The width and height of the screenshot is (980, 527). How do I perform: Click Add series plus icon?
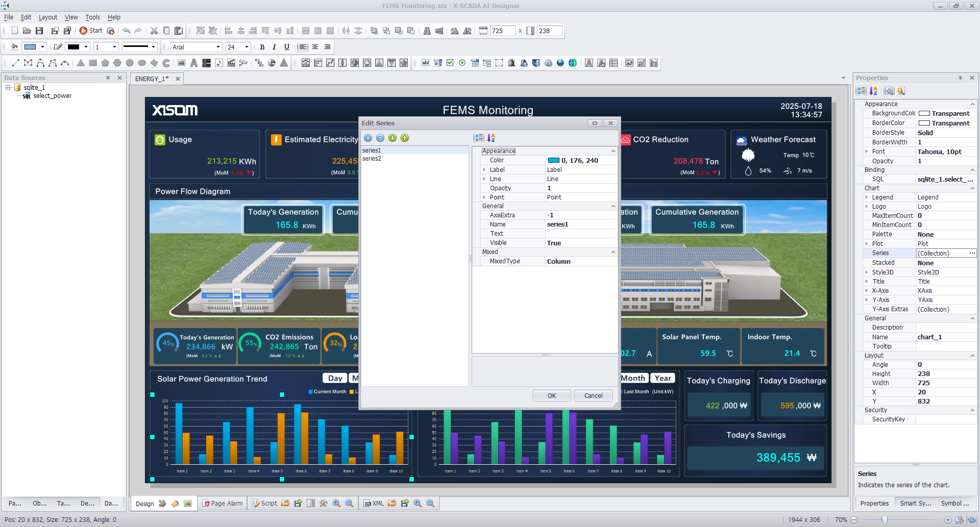click(368, 138)
